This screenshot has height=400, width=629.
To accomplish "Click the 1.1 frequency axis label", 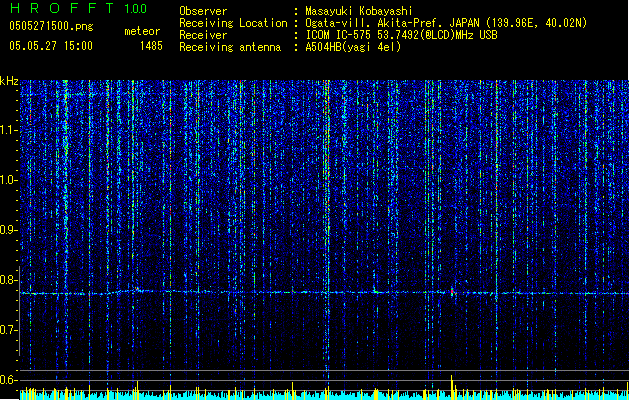I will pos(8,130).
